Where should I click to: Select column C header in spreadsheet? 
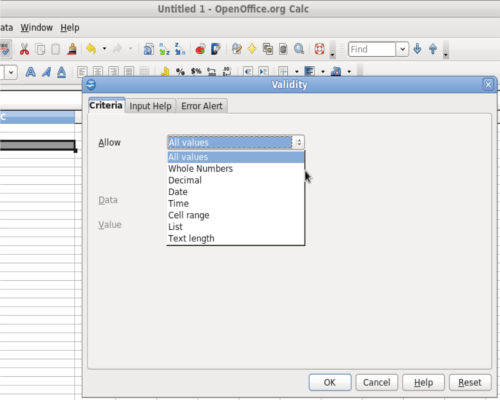click(x=37, y=117)
